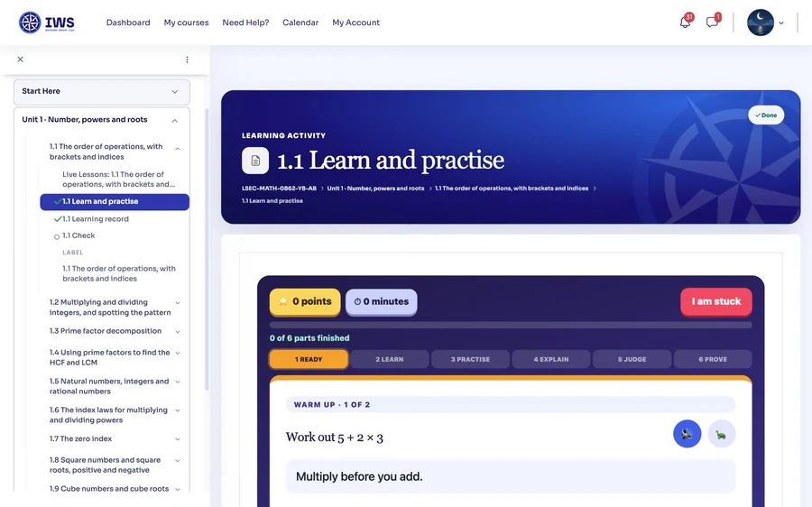Switch to the 2 LEARN tab
The width and height of the screenshot is (812, 507).
point(390,359)
